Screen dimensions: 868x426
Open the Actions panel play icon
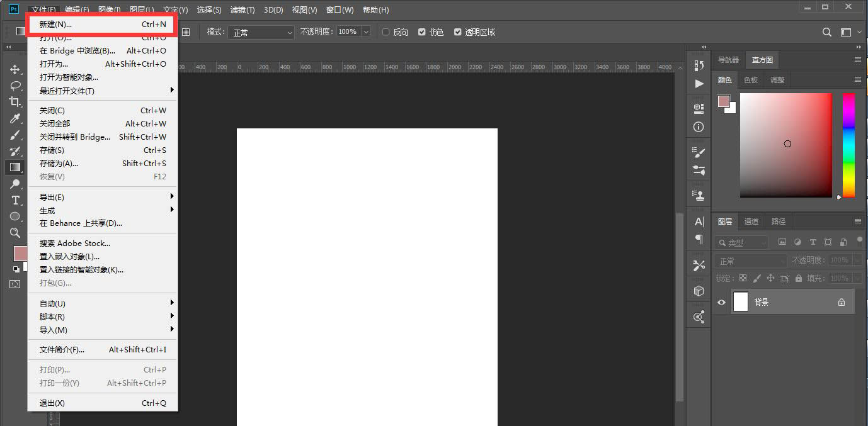click(699, 83)
